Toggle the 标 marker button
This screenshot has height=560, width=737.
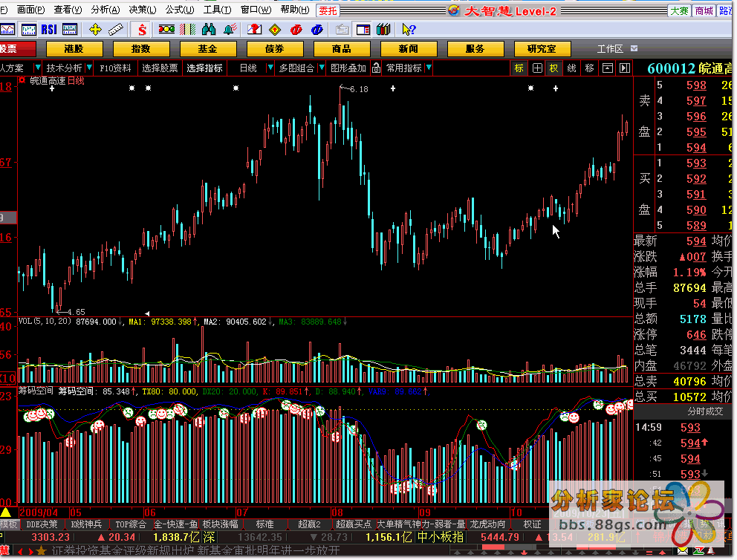coord(519,68)
